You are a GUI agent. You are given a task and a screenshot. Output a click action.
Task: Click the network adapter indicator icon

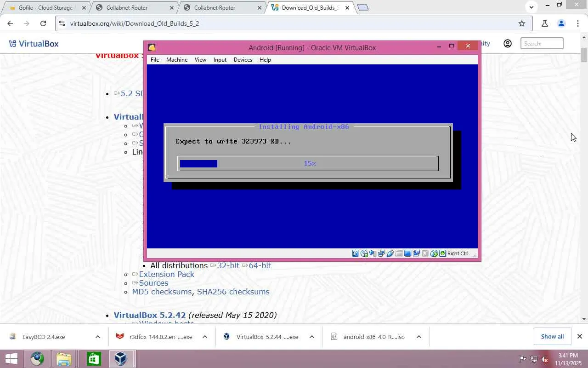tap(382, 253)
